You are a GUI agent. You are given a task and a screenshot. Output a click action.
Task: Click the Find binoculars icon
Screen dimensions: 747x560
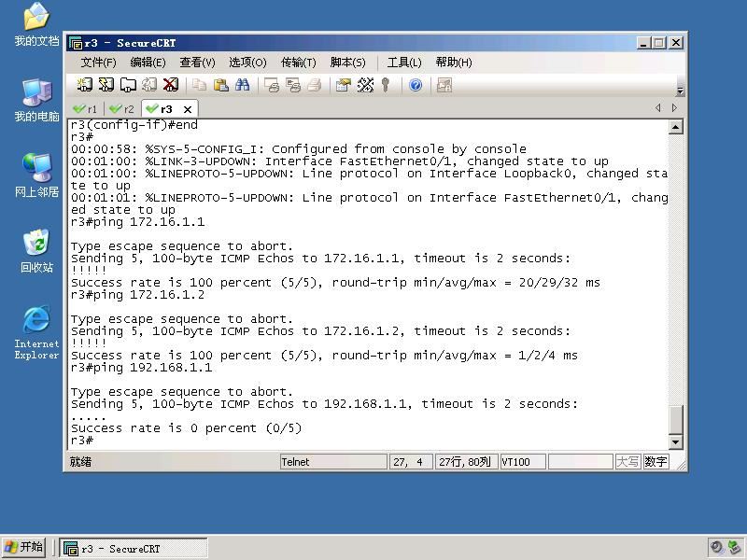point(242,85)
